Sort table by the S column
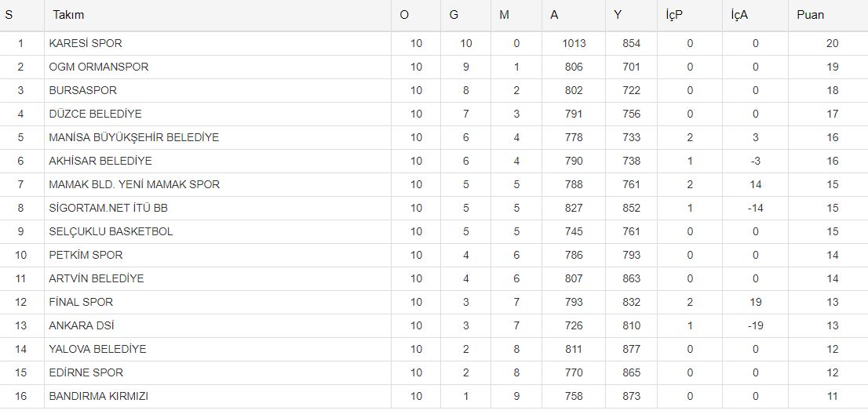Screen dimensions: 868x414 (9, 15)
